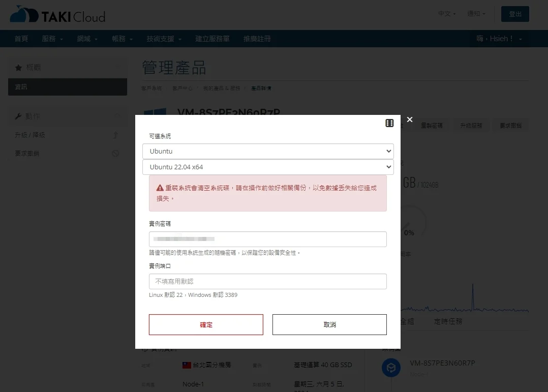Select 資訊 in the sidebar
Screen dimensions: 548x392
pos(68,87)
